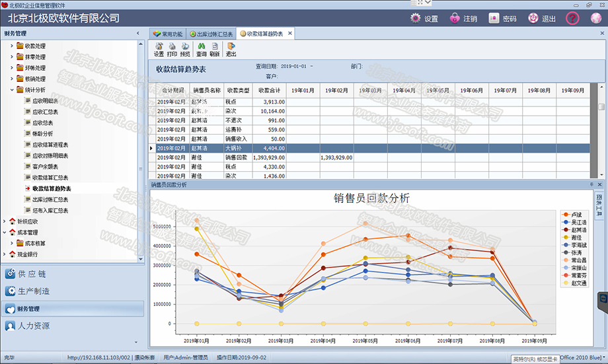Collapse the 统计分析 tree folder
The image size is (608, 364).
(12, 90)
